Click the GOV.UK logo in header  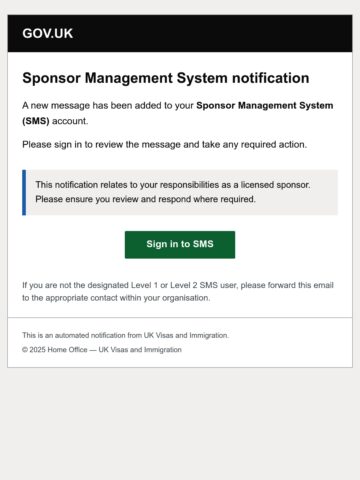coord(48,33)
